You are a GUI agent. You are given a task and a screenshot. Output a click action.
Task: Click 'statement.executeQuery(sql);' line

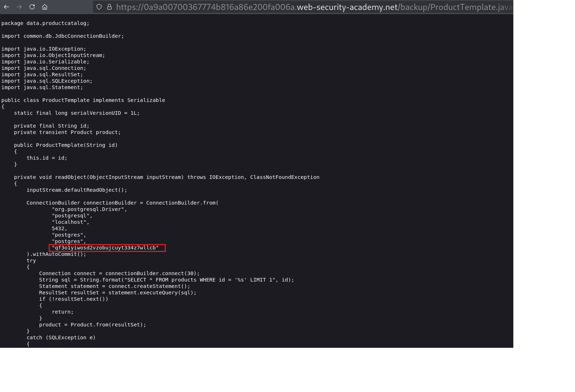[x=118, y=293]
